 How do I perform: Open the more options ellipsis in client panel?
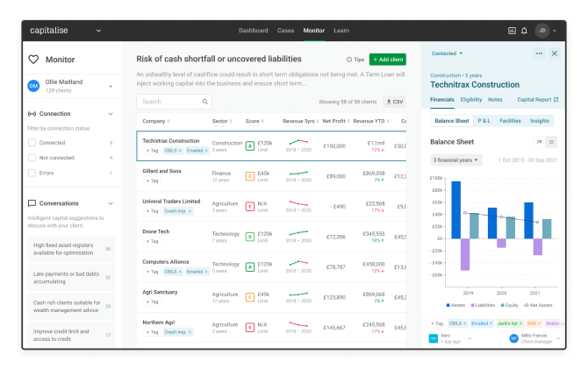pyautogui.click(x=539, y=53)
